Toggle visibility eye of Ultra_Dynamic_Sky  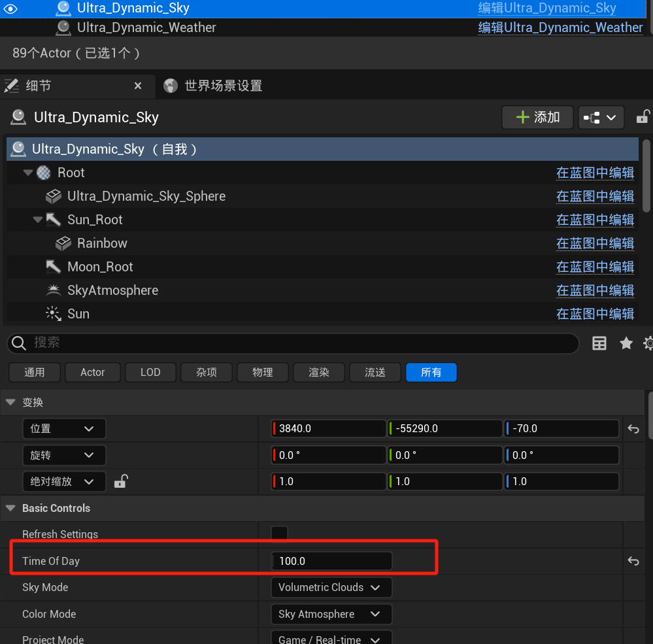coord(10,8)
